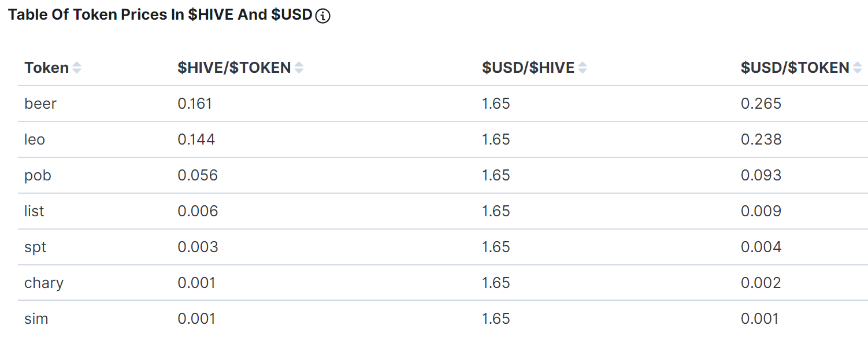Select the sim token cell
This screenshot has width=868, height=351.
tap(36, 319)
